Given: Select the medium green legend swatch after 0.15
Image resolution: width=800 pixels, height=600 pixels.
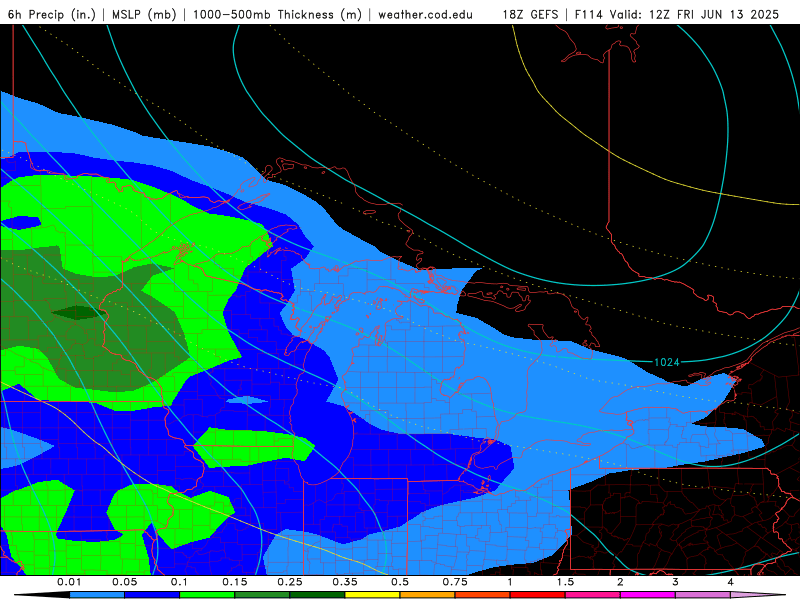Looking at the screenshot, I should tap(262, 595).
